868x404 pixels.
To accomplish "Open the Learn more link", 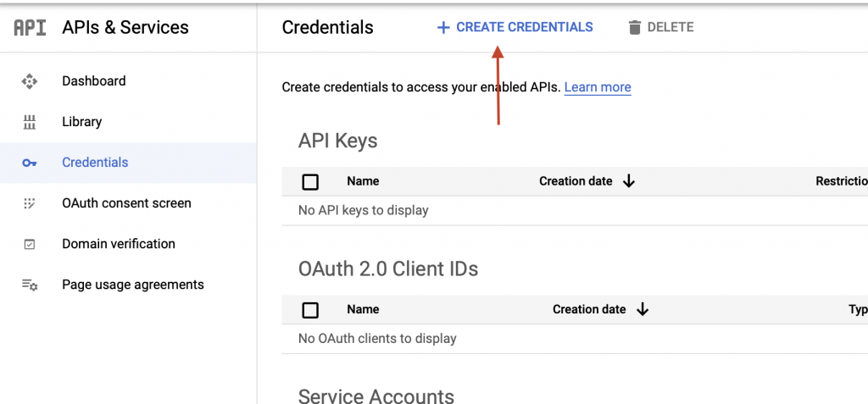I will coord(598,87).
